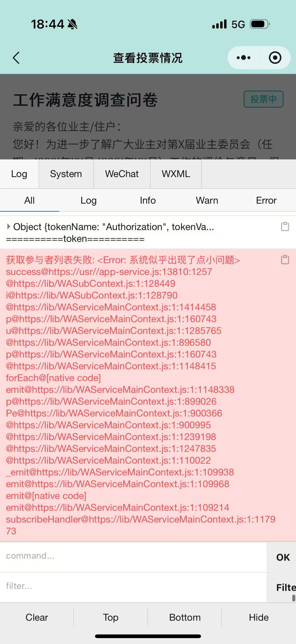Image resolution: width=296 pixels, height=644 pixels.
Task: Copy the Authorization token log entry
Action: pos(284,227)
